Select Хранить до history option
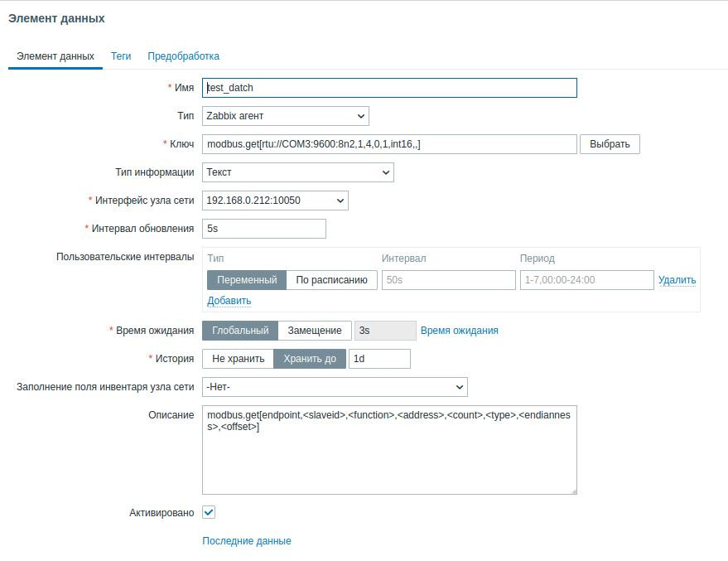This screenshot has height=561, width=728. (311, 359)
